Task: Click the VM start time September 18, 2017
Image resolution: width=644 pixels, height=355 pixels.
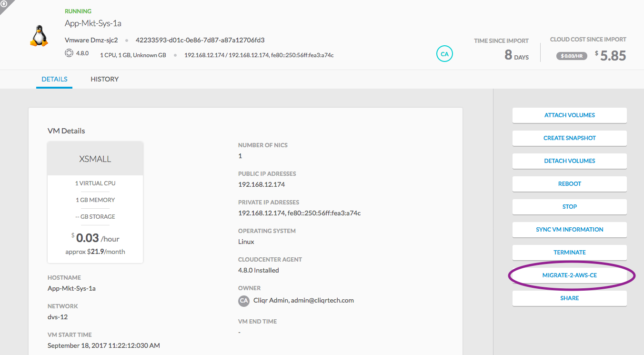Action: [x=104, y=345]
